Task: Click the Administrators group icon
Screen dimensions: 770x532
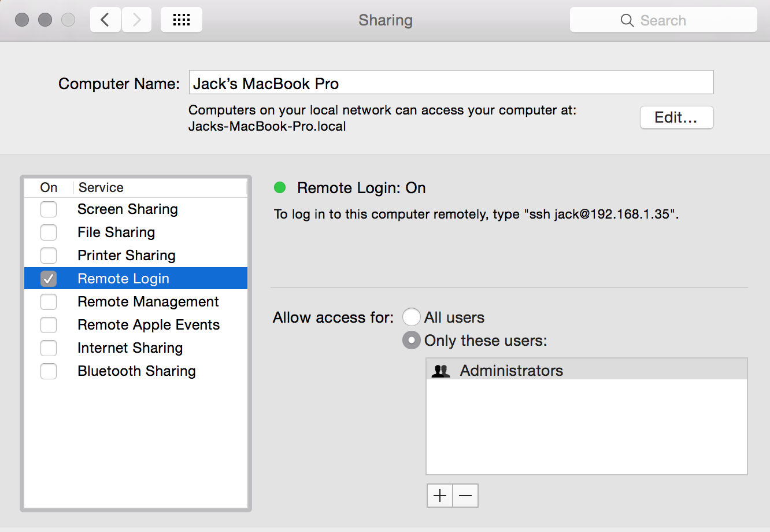Action: pyautogui.click(x=441, y=371)
